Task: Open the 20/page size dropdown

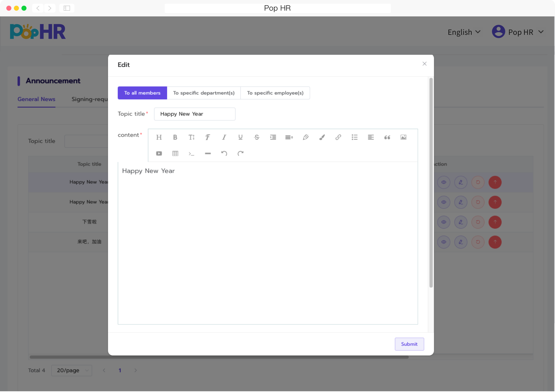Action: tap(72, 371)
